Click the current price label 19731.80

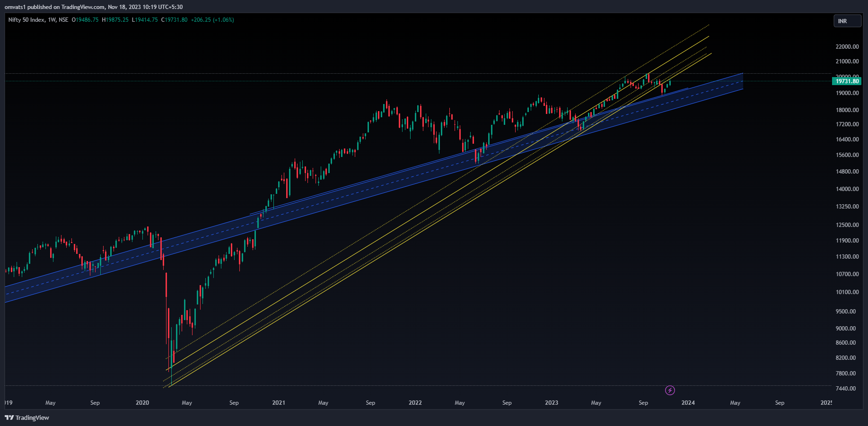[x=847, y=81]
